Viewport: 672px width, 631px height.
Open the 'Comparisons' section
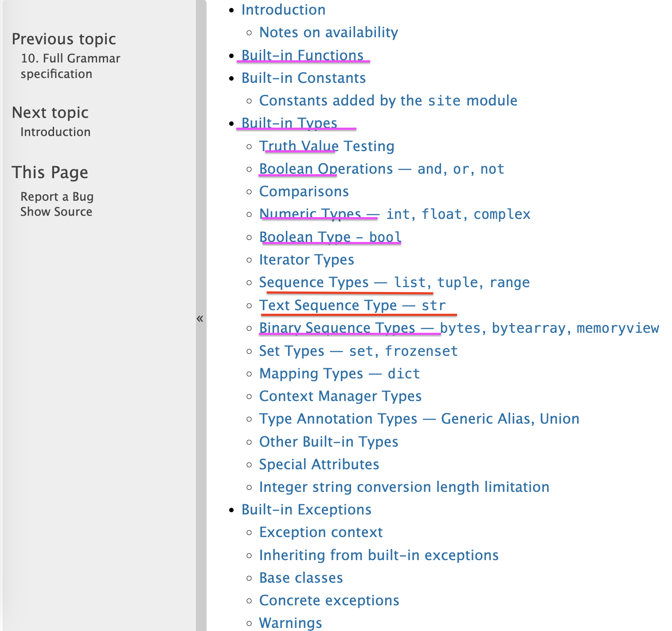point(304,191)
